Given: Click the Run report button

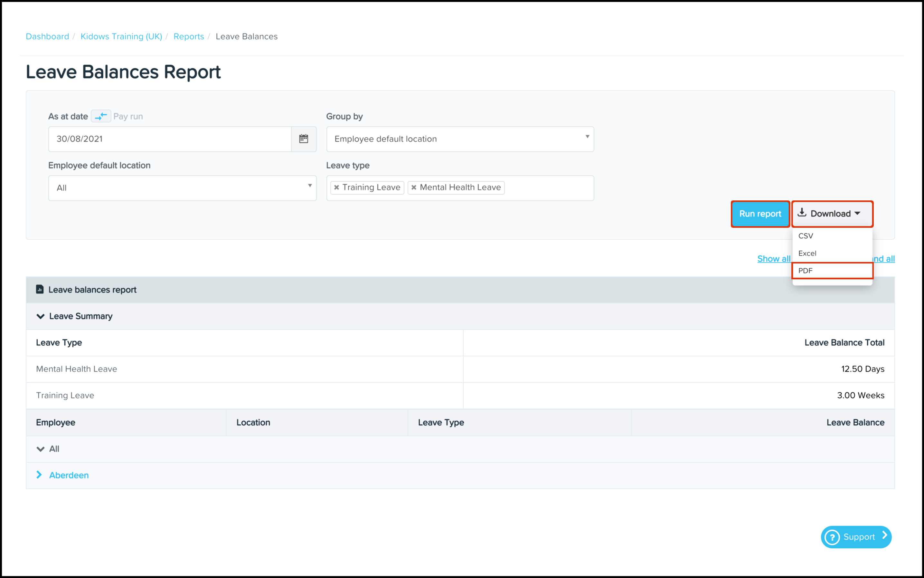Looking at the screenshot, I should pyautogui.click(x=760, y=214).
